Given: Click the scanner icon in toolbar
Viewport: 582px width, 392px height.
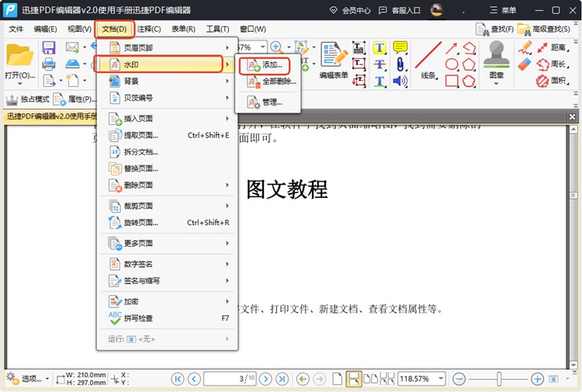Looking at the screenshot, I should click(72, 64).
